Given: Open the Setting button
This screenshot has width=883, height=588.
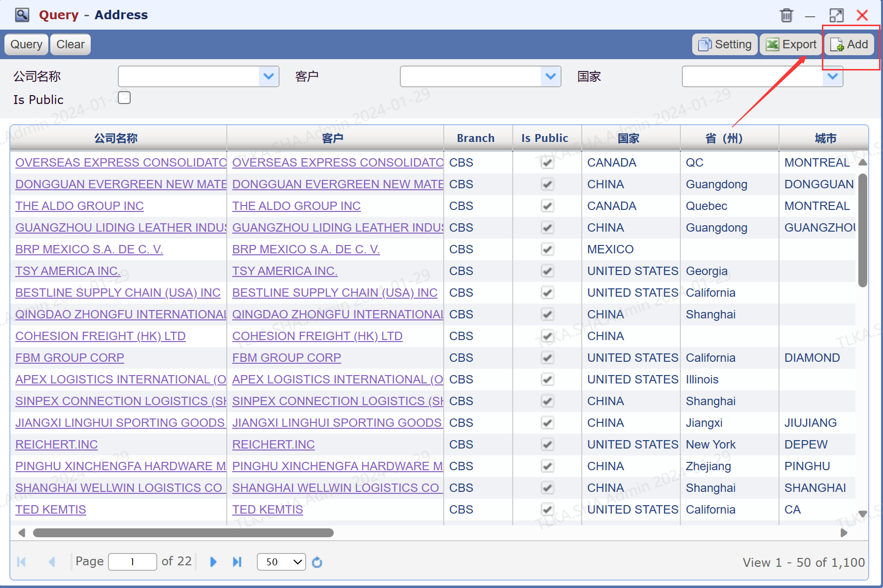Looking at the screenshot, I should 725,44.
